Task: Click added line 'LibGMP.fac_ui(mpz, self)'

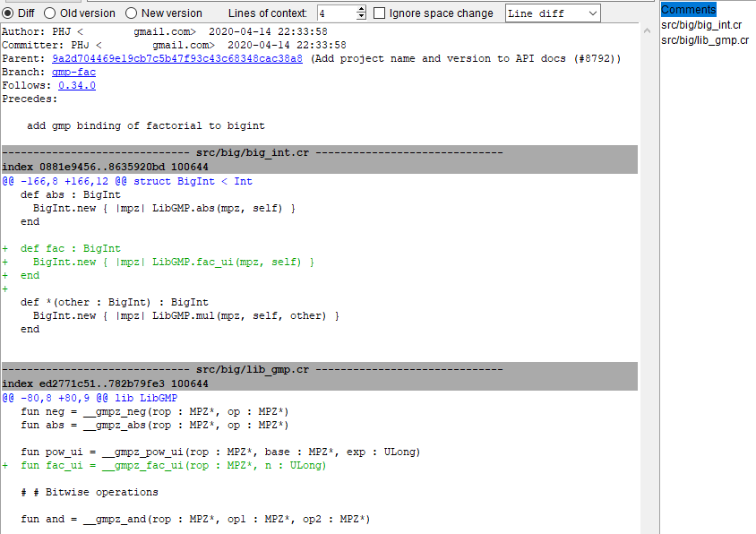Action: [x=174, y=262]
